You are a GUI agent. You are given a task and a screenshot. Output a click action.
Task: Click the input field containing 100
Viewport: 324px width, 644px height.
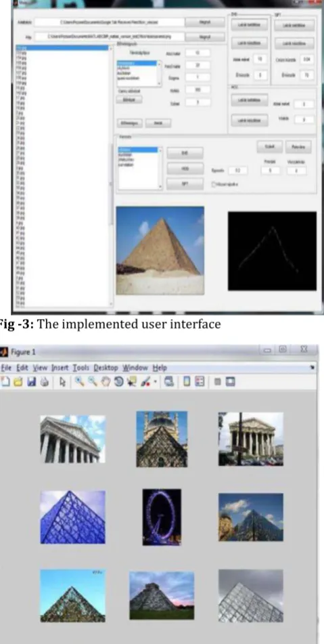click(x=198, y=89)
